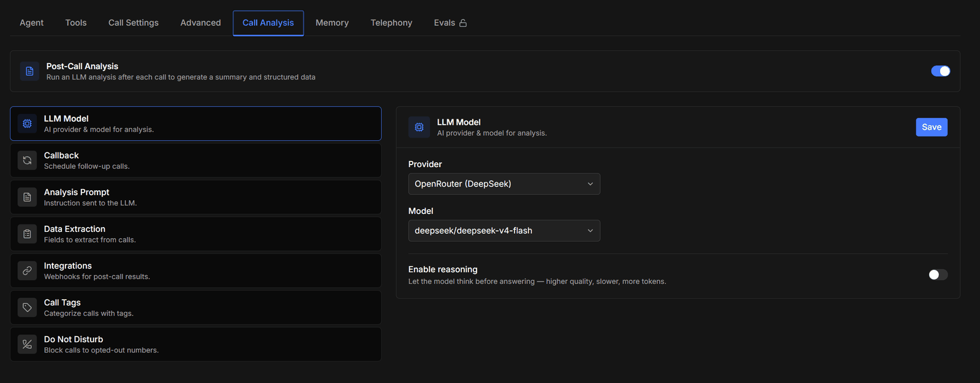Click the Do Not Disturb phone-off icon
The image size is (980, 383).
pyautogui.click(x=27, y=344)
